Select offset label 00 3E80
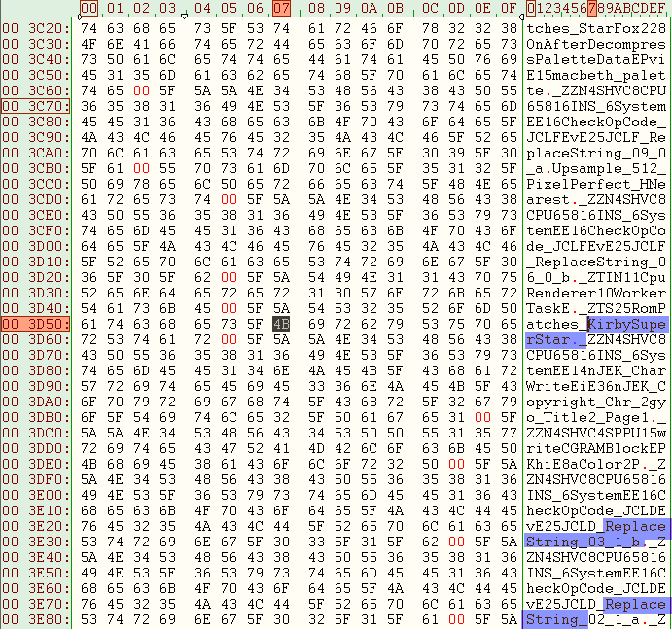This screenshot has width=672, height=629. click(36, 619)
